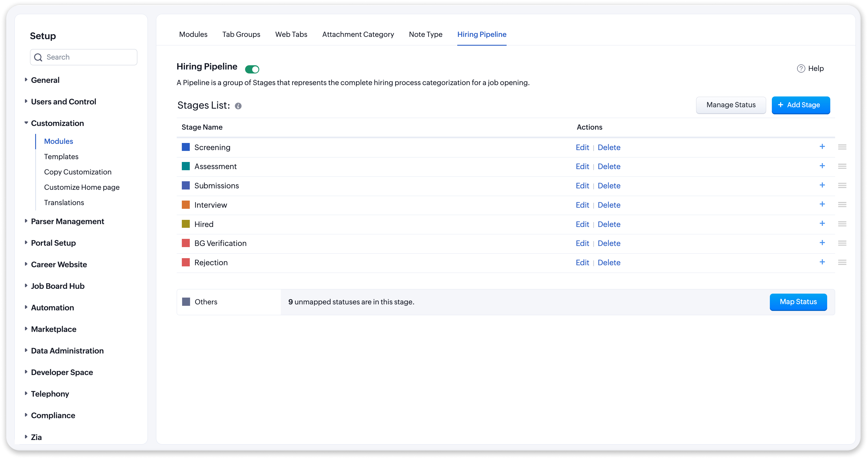Click the plus icon in the Interview row

coord(822,204)
